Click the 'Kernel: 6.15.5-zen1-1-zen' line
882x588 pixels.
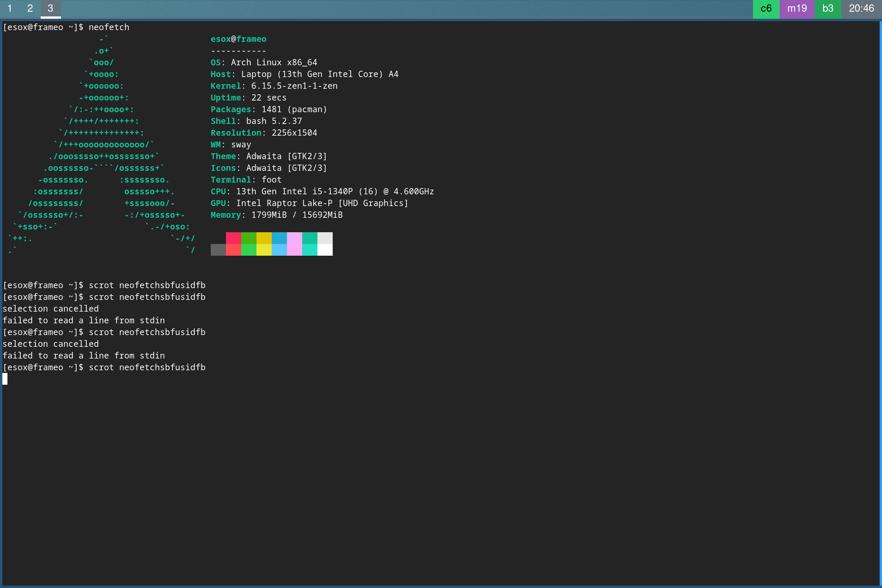(274, 86)
